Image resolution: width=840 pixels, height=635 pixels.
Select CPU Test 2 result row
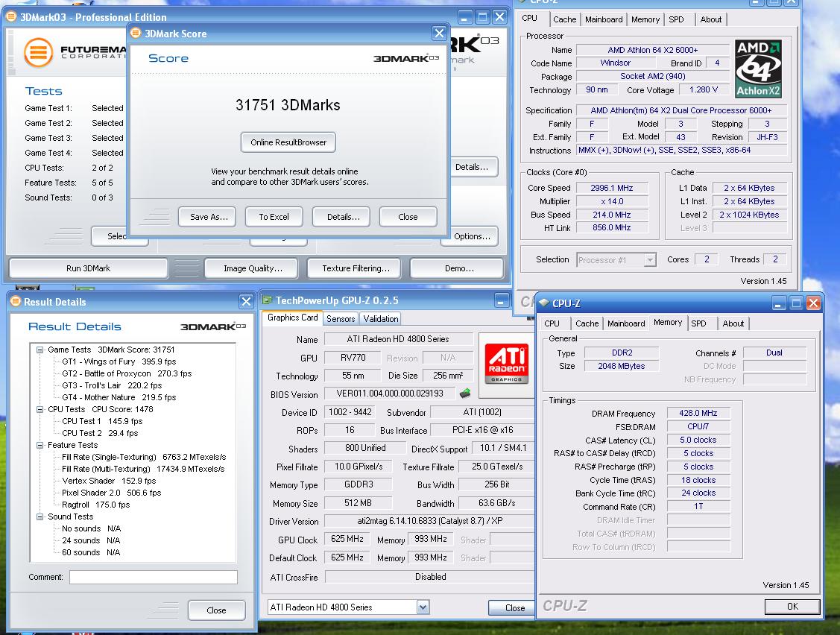100,433
